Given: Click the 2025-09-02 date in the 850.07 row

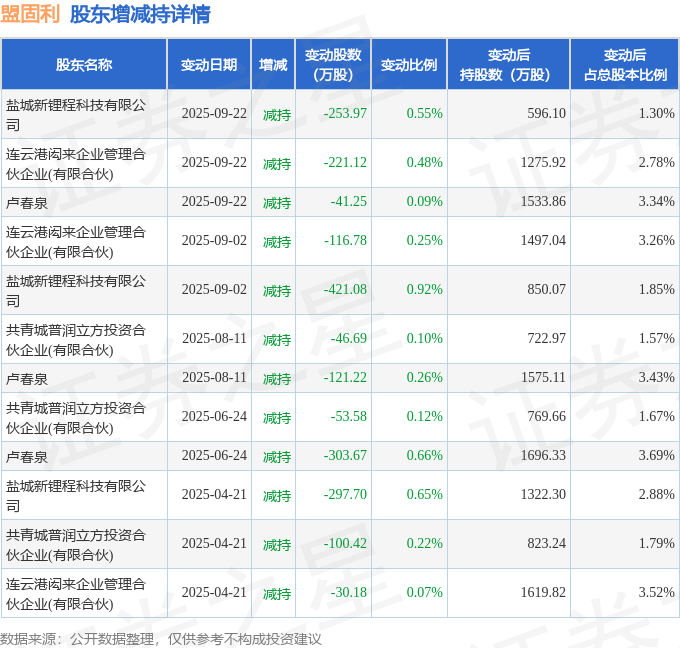Looking at the screenshot, I should [214, 289].
